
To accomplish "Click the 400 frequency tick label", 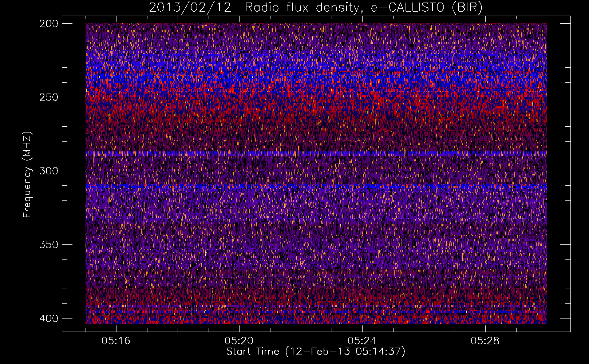I will click(x=48, y=318).
